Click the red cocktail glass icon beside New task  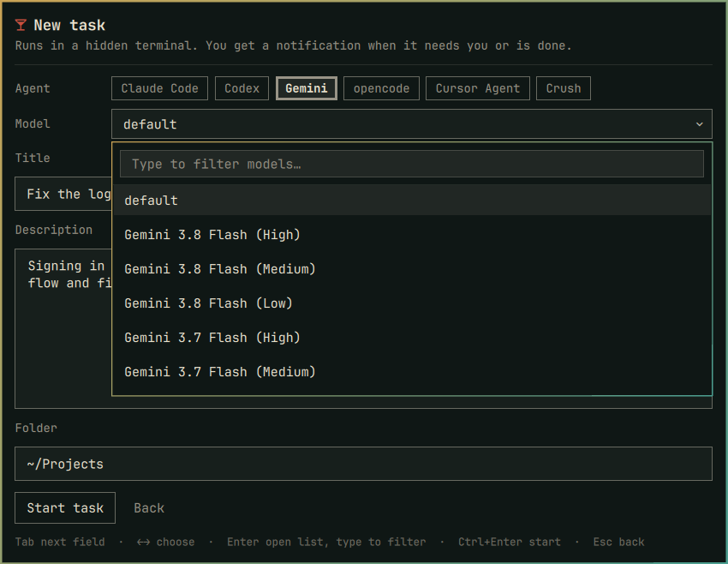point(21,25)
